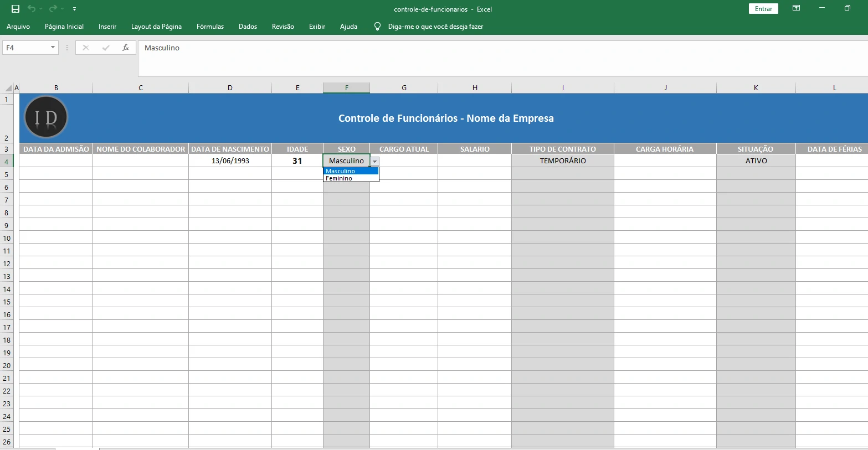Click the ribbon display options icon
868x450 pixels.
click(796, 8)
